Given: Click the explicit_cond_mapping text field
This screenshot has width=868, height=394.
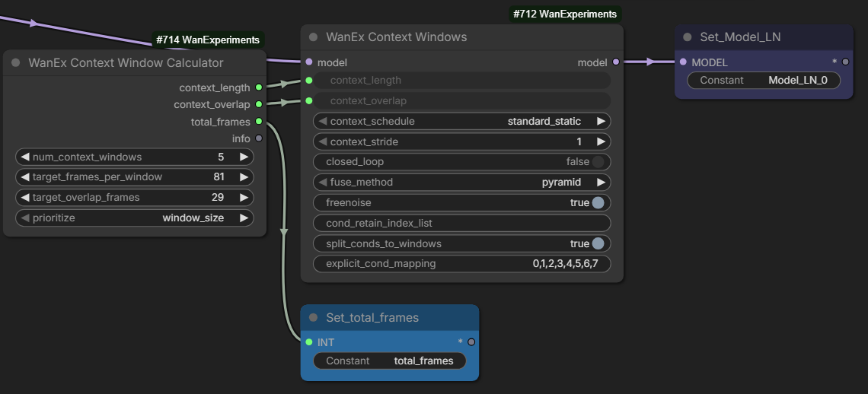Looking at the screenshot, I should click(461, 264).
